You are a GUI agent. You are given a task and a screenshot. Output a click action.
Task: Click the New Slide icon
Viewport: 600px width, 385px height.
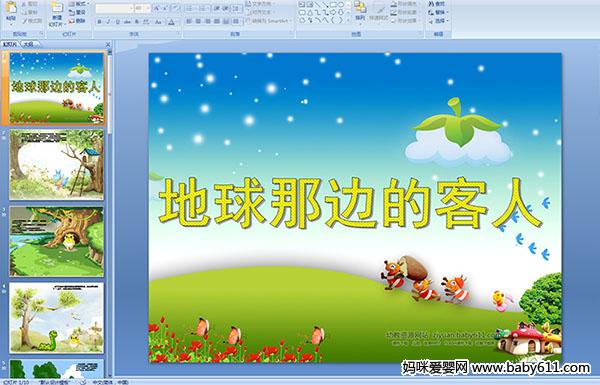[x=57, y=8]
